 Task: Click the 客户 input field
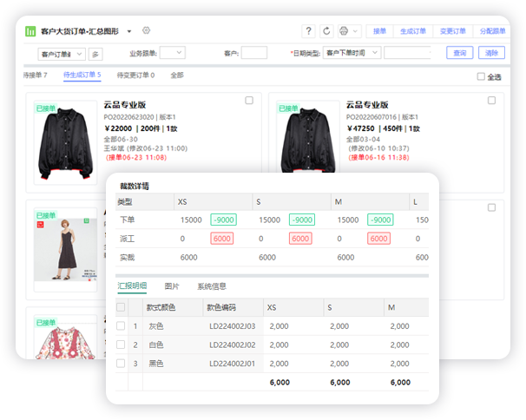[253, 53]
